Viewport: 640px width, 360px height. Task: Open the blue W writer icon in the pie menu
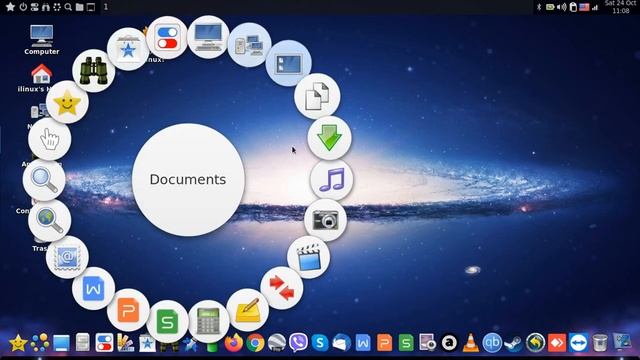(x=93, y=289)
